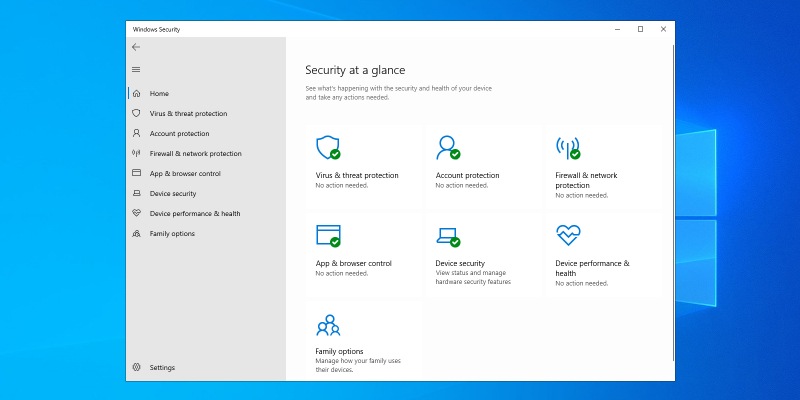The image size is (800, 400).
Task: Open Device security tile title
Action: pos(460,263)
